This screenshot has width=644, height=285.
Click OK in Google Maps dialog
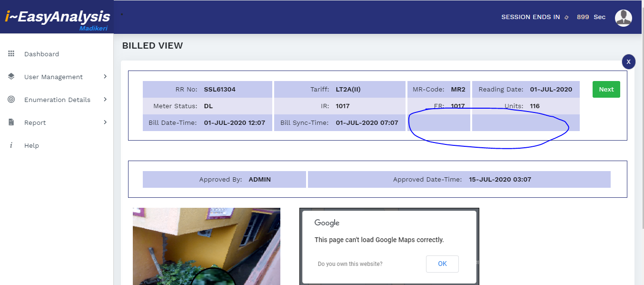pyautogui.click(x=442, y=264)
